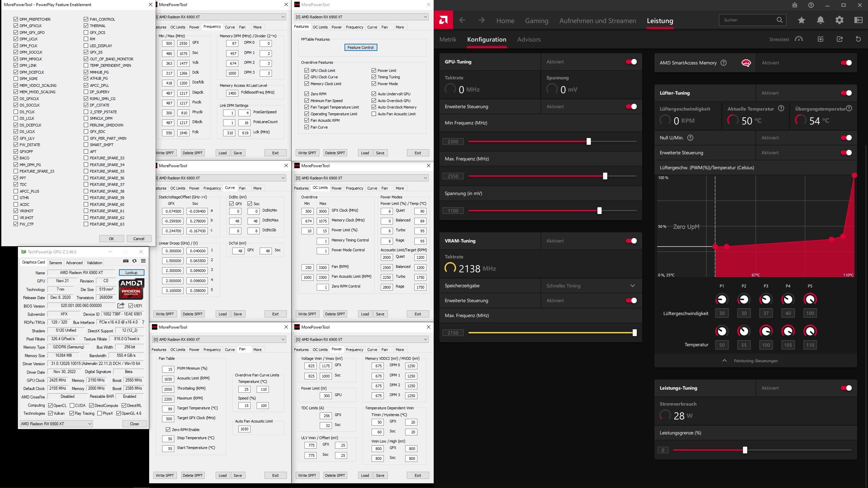This screenshot has width=868, height=488.
Task: Click the GPU-Z refresh icon
Action: coord(134,261)
